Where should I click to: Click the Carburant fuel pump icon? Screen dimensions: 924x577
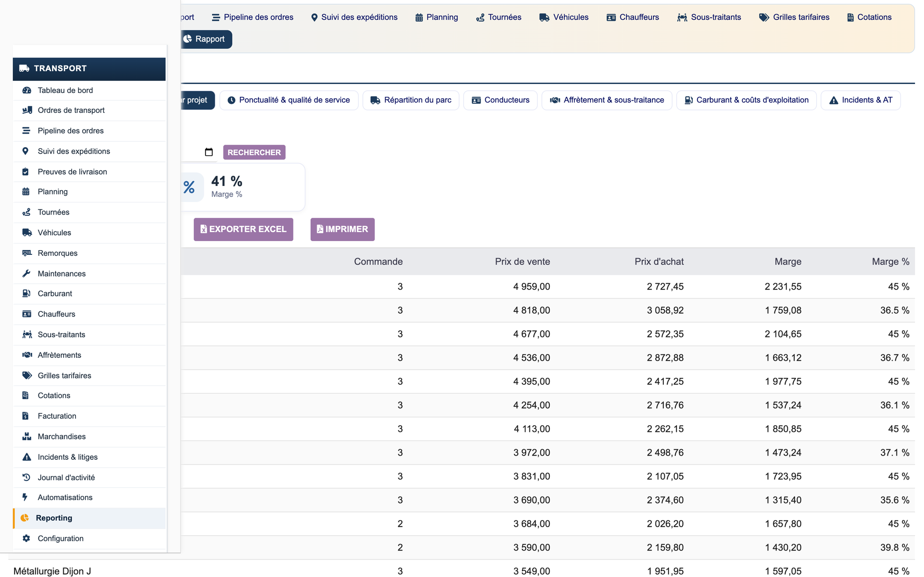tap(26, 294)
